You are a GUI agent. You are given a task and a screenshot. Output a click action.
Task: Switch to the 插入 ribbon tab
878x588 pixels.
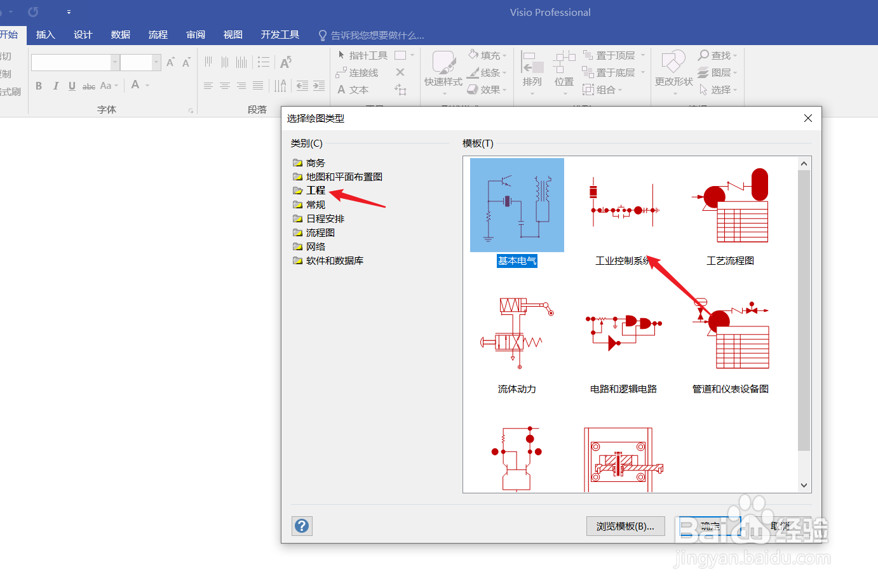coord(46,35)
